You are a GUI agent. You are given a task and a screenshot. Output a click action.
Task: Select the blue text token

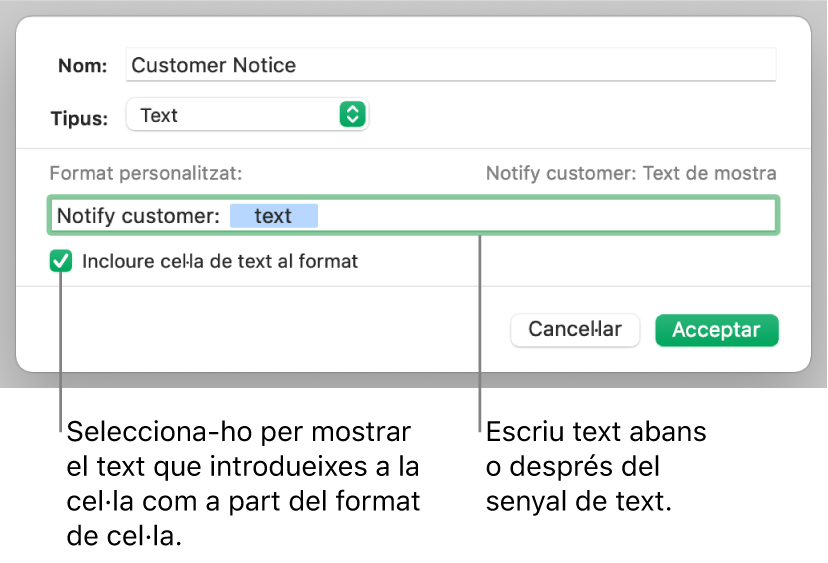274,215
